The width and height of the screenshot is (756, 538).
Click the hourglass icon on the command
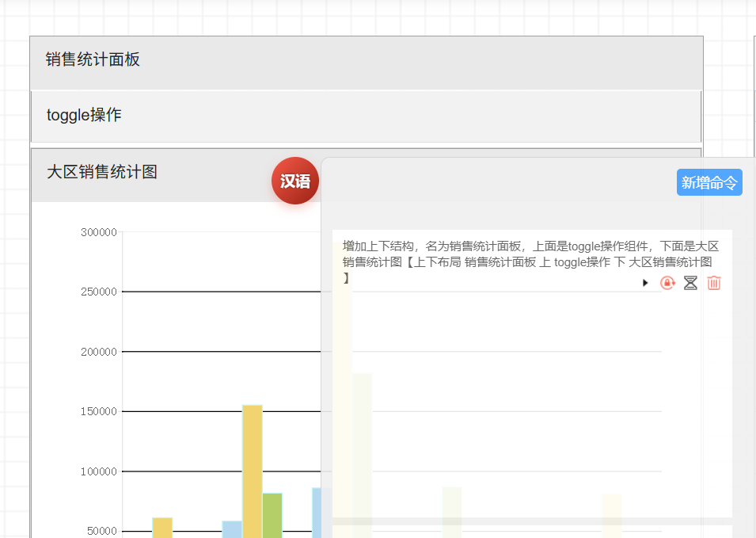[x=690, y=283]
